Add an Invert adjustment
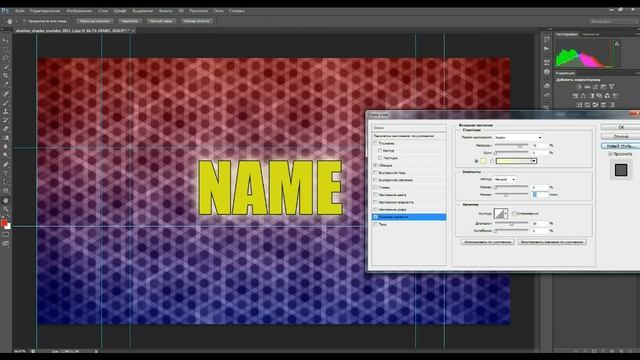 (579, 105)
